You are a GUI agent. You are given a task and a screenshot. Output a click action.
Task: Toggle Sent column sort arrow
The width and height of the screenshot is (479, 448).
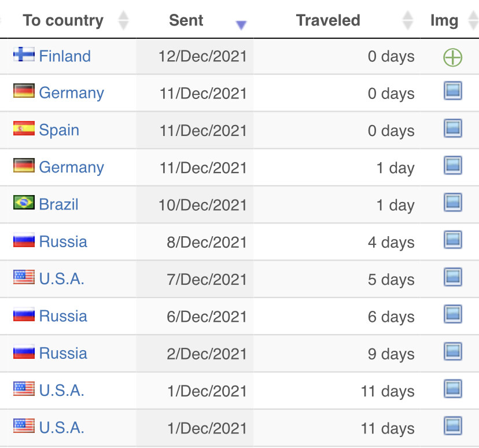click(241, 25)
